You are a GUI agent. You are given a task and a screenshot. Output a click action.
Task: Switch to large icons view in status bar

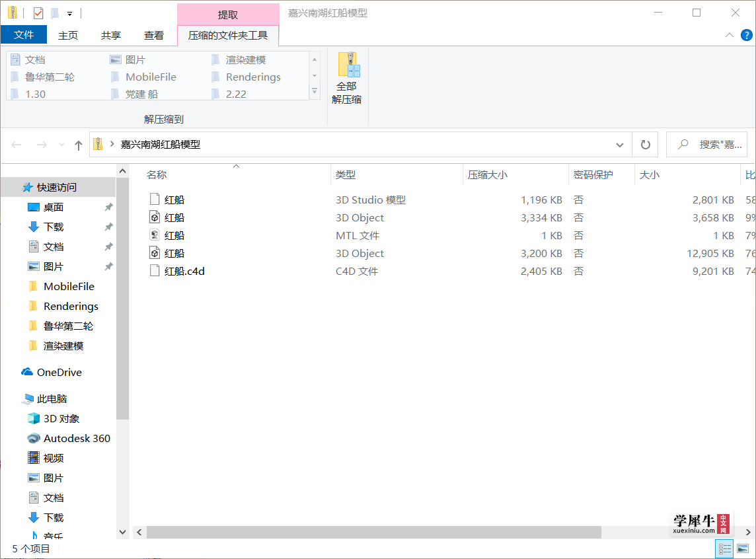click(x=743, y=549)
